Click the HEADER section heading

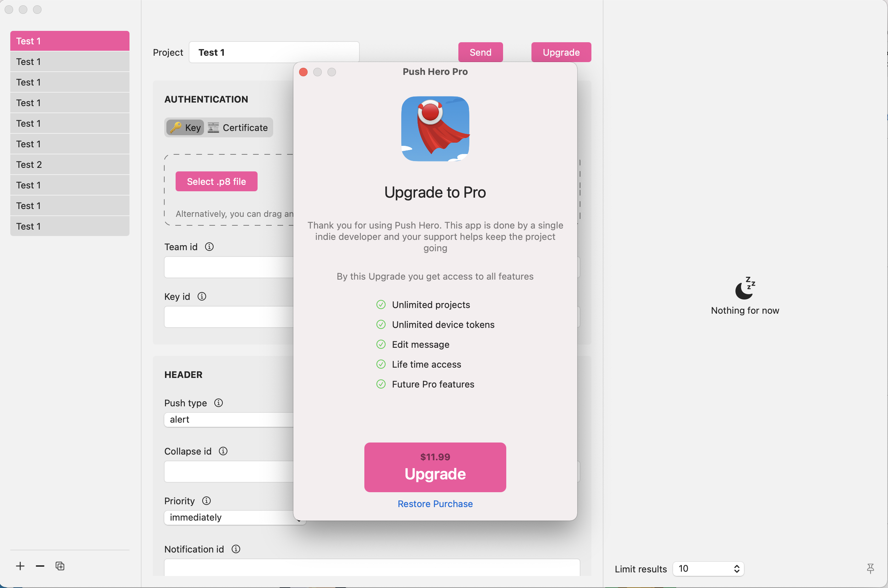point(183,375)
